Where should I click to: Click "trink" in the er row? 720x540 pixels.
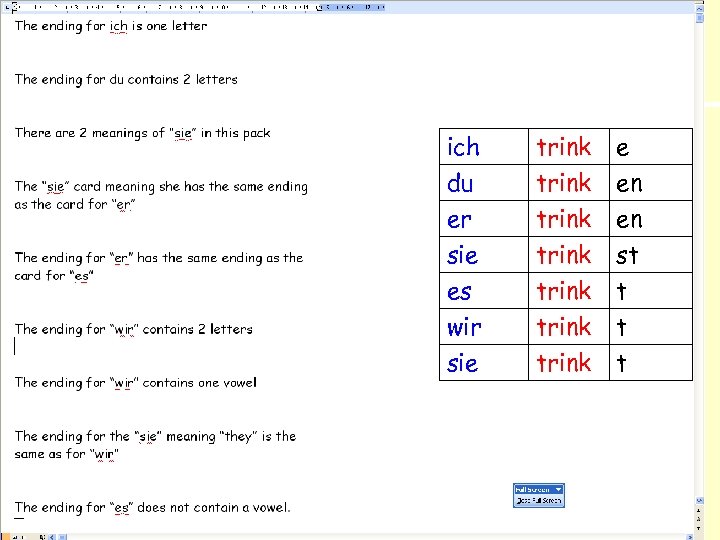[564, 219]
